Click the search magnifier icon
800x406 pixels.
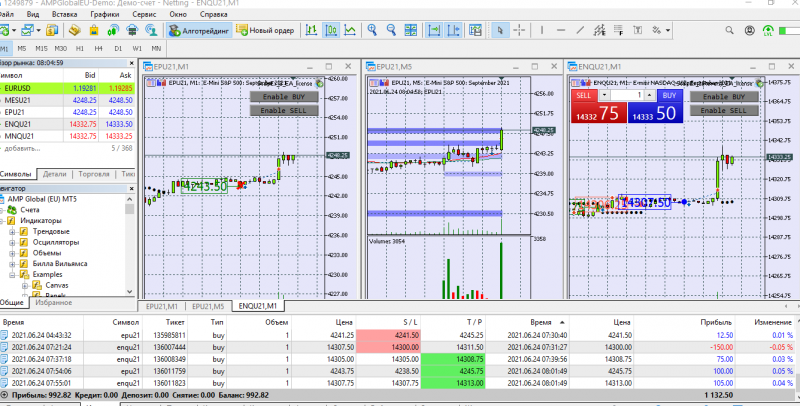point(730,31)
